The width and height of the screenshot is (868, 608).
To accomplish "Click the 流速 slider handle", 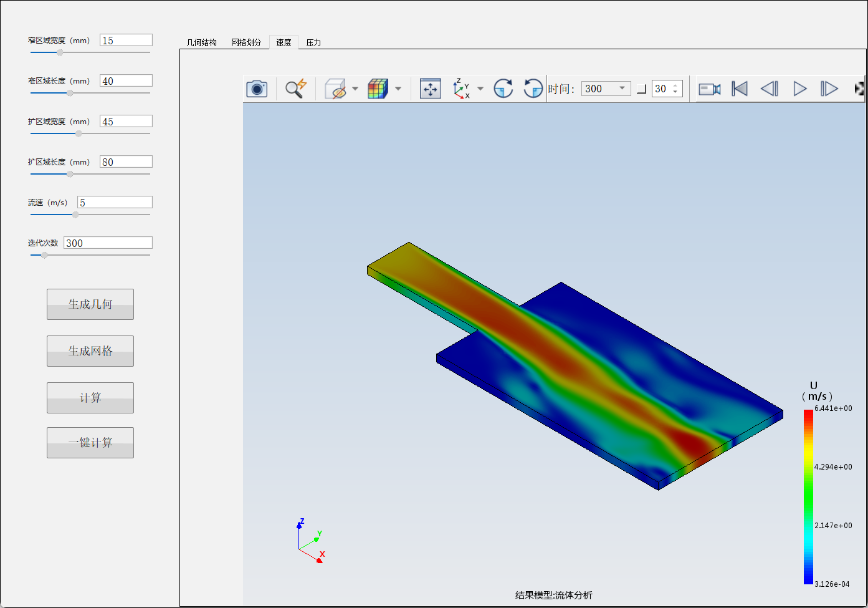I will (75, 215).
